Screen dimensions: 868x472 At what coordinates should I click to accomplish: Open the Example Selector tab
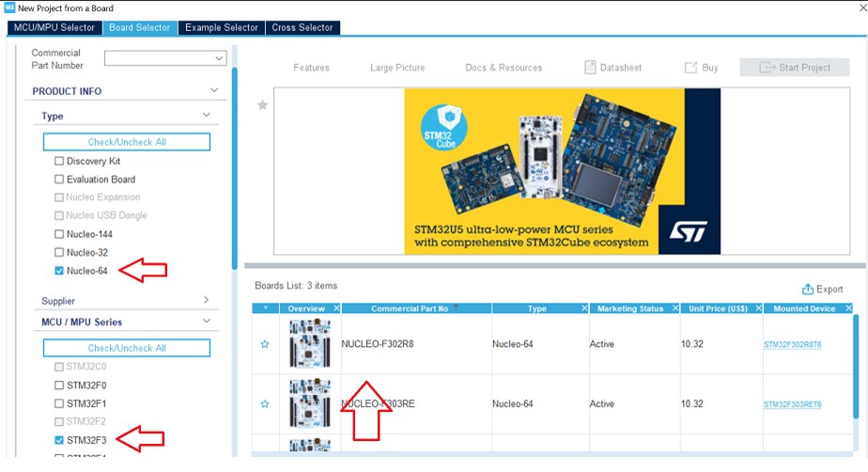click(x=223, y=27)
